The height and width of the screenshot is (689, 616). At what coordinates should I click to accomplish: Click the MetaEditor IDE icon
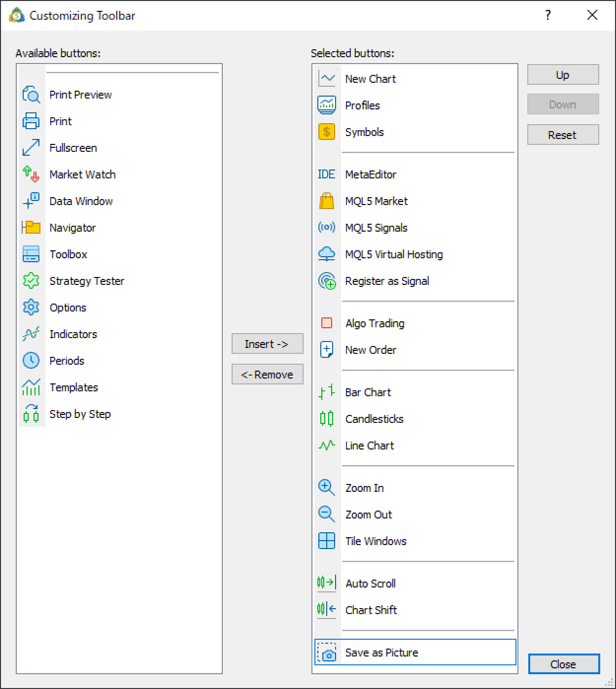(x=327, y=174)
